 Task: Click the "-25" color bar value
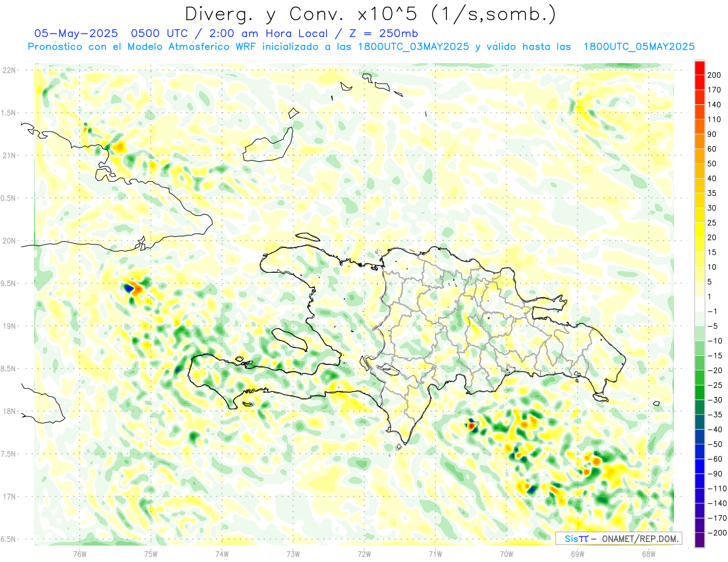[x=715, y=385]
